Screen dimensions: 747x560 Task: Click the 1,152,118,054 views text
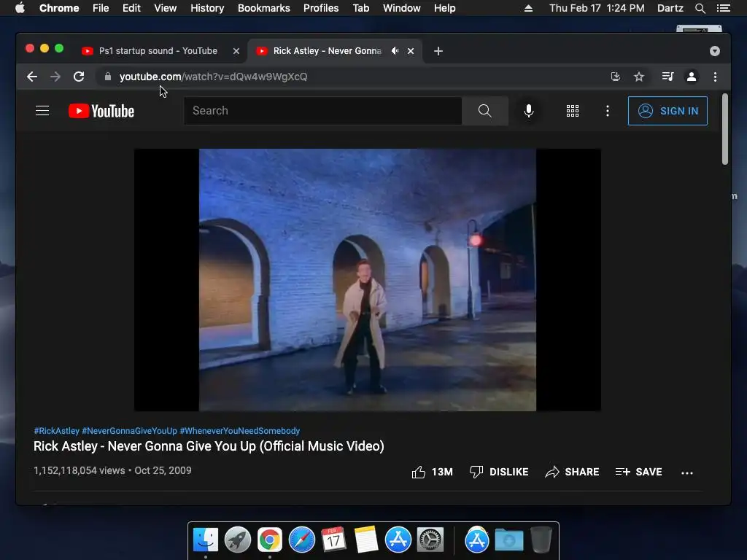(x=79, y=470)
